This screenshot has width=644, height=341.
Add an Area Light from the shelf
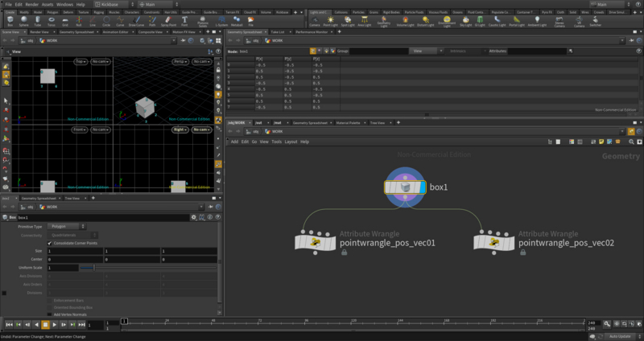tap(365, 21)
